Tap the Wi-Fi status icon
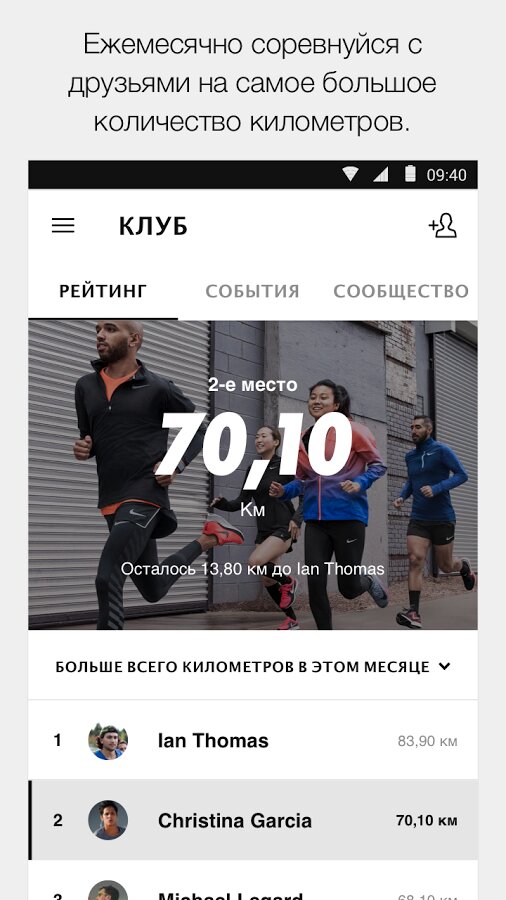 point(350,174)
